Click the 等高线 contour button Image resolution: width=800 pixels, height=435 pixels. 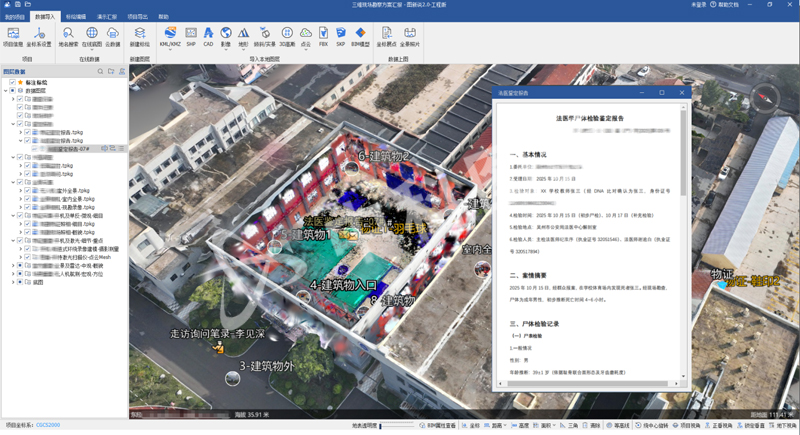[618, 425]
